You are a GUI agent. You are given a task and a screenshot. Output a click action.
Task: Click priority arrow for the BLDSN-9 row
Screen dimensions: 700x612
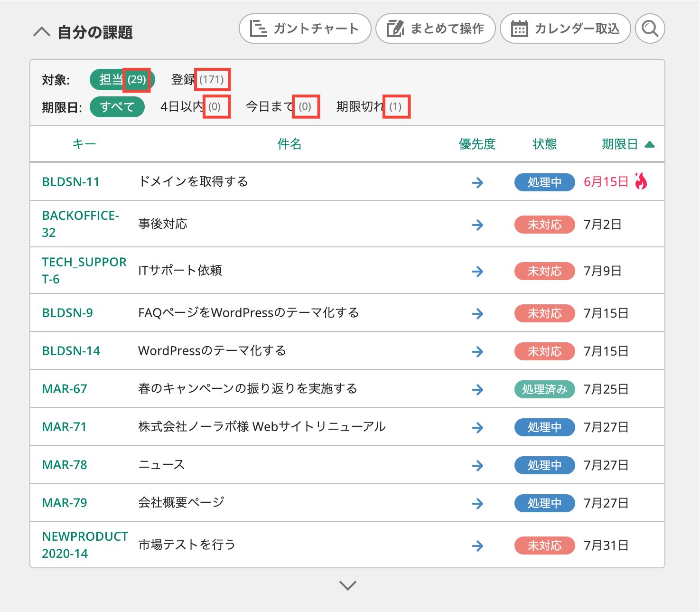coord(477,313)
